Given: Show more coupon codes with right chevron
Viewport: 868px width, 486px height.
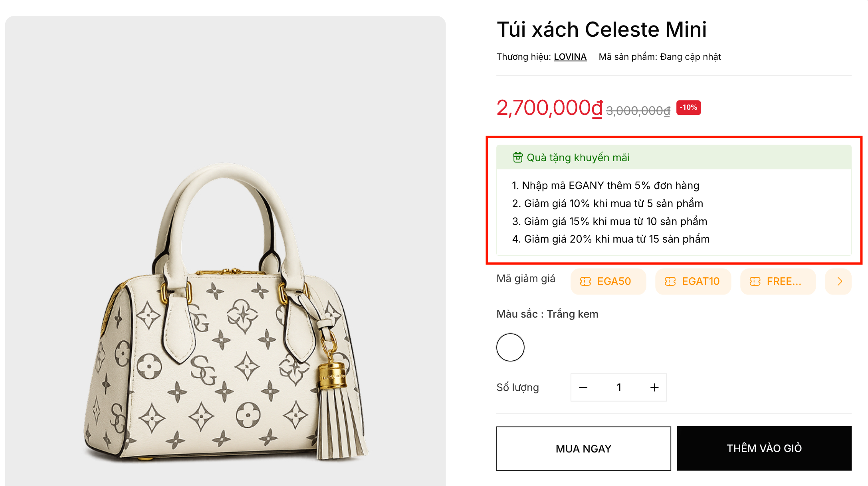Looking at the screenshot, I should (x=839, y=282).
